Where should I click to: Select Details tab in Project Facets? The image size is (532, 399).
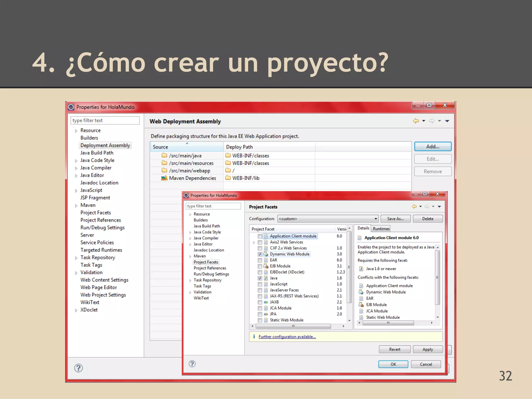pos(363,228)
